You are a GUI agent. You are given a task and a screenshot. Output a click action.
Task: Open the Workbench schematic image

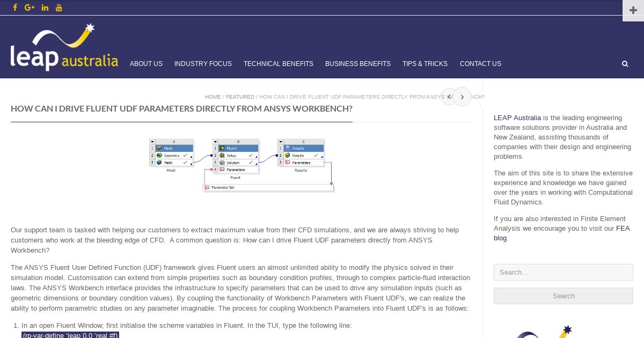(x=241, y=165)
